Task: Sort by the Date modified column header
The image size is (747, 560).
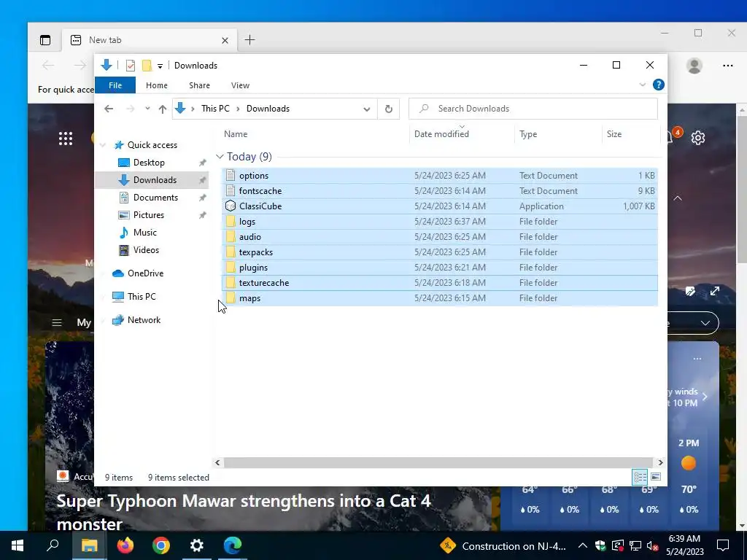Action: (x=441, y=134)
